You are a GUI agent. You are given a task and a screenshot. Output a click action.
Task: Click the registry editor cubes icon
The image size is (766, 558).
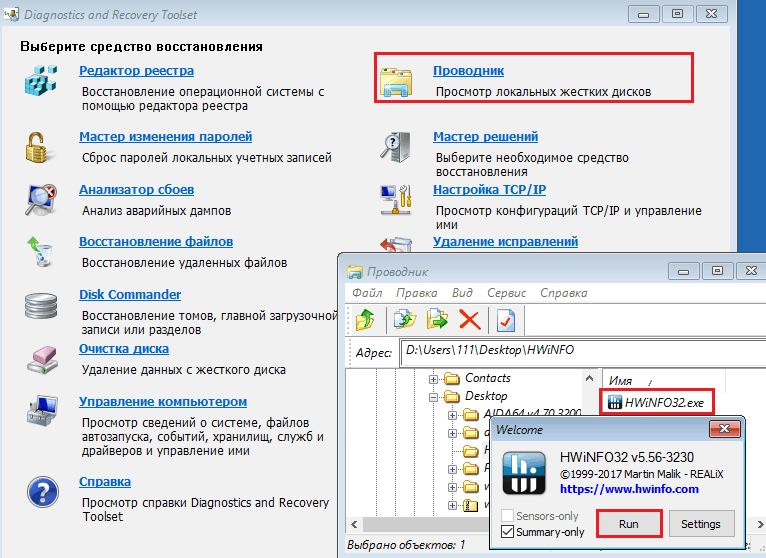(41, 81)
